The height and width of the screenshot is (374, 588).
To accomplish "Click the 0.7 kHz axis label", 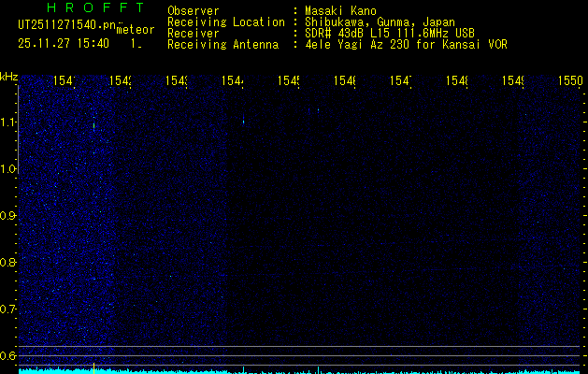I will point(7,309).
